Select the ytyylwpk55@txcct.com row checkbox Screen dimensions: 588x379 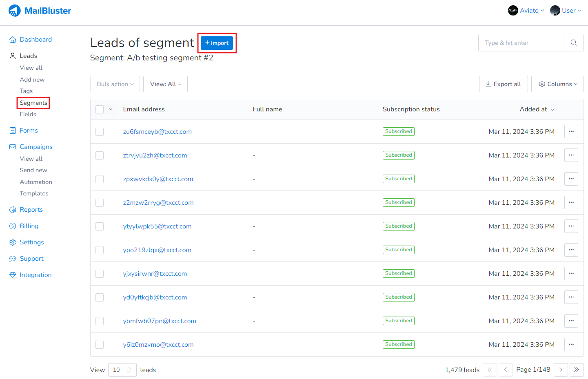click(100, 226)
